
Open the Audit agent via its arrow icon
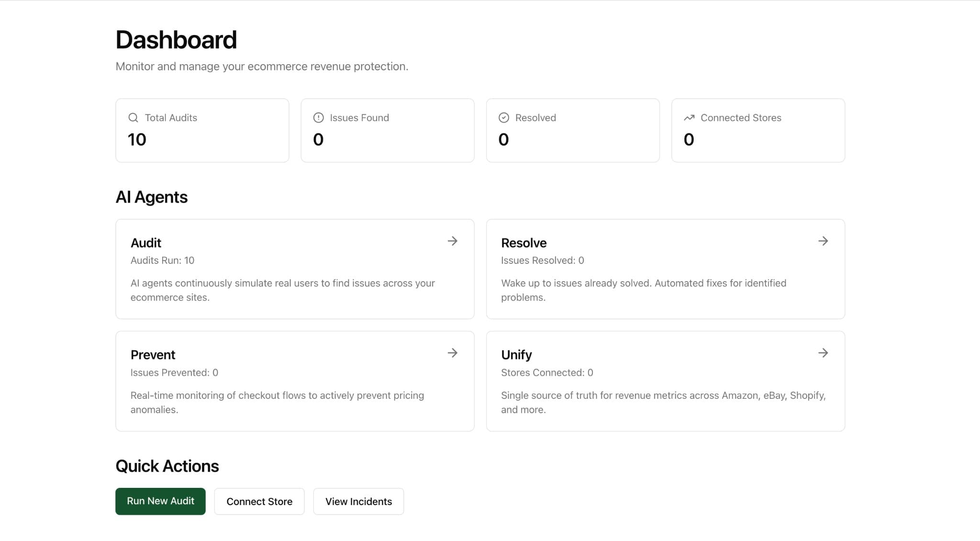(452, 241)
